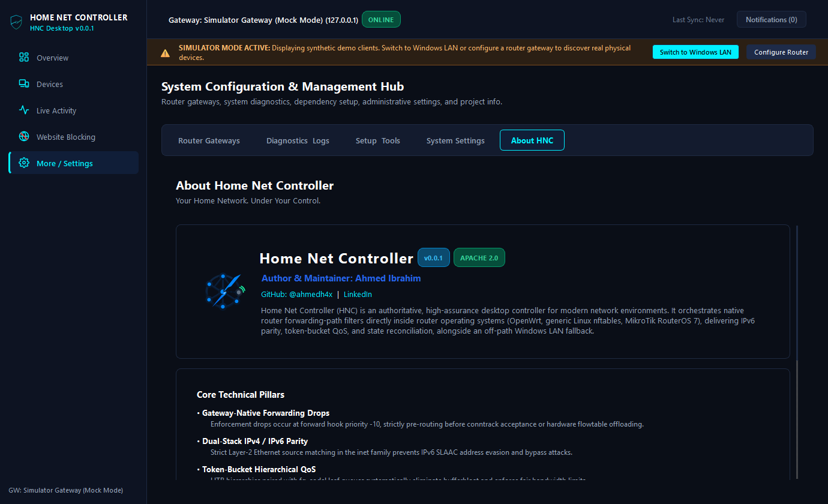Click the Configure Router button
Image resolution: width=828 pixels, height=504 pixels.
781,52
